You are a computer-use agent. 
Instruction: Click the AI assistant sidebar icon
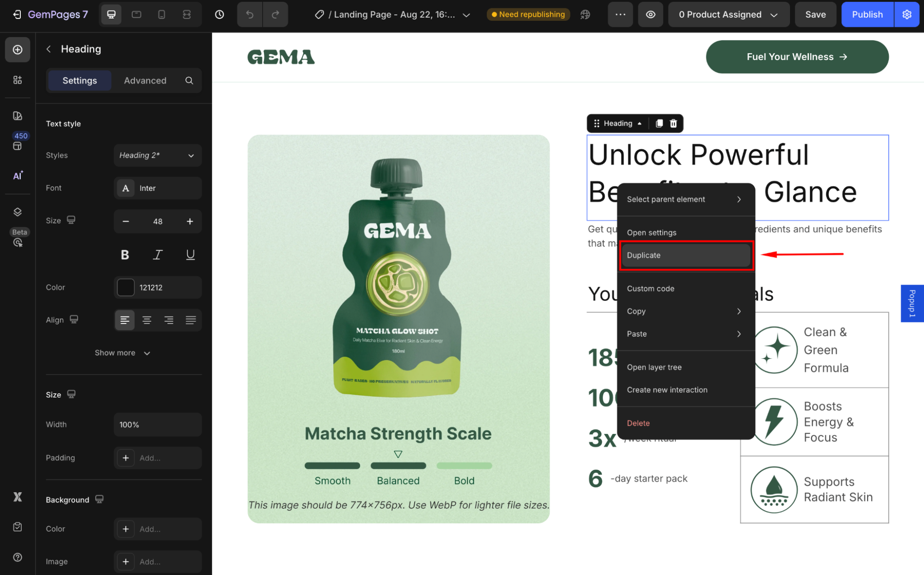point(18,176)
